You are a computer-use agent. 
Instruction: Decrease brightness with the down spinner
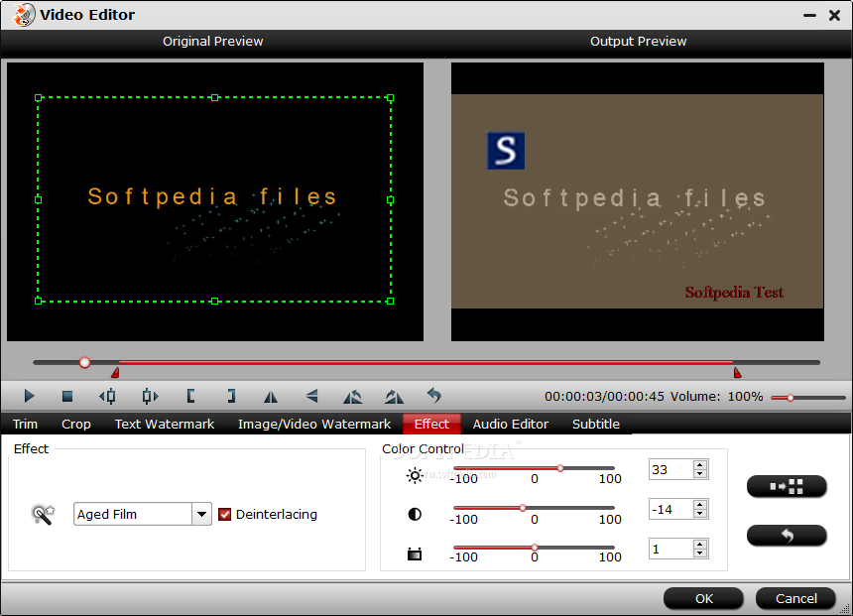(700, 474)
